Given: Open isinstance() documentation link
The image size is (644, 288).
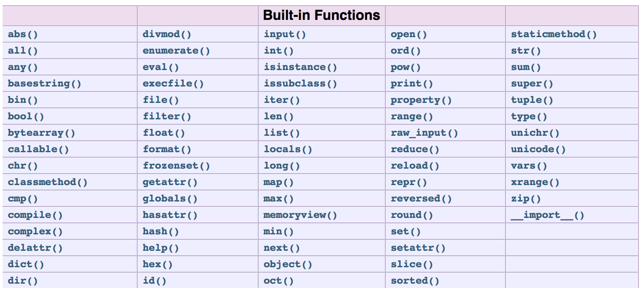Looking at the screenshot, I should point(300,67).
